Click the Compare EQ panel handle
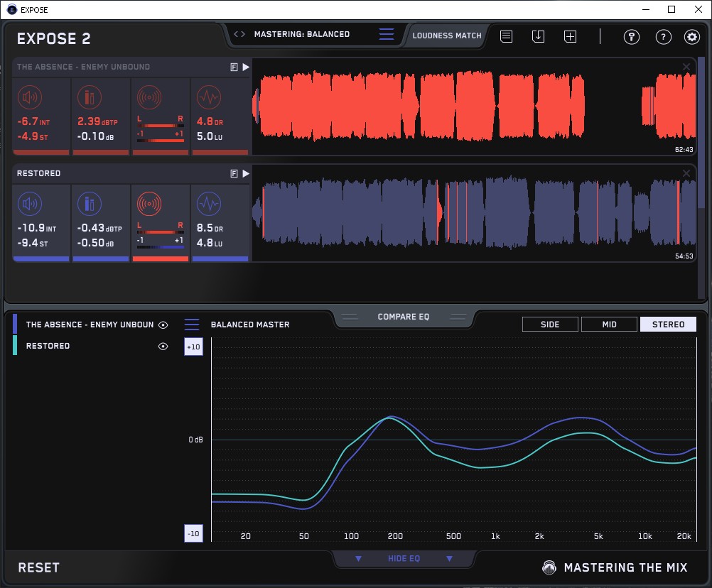The image size is (712, 588). pos(404,317)
